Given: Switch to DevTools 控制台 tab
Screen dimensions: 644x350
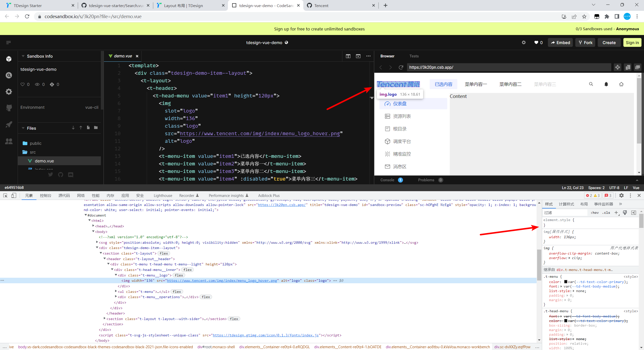Looking at the screenshot, I should tap(46, 195).
